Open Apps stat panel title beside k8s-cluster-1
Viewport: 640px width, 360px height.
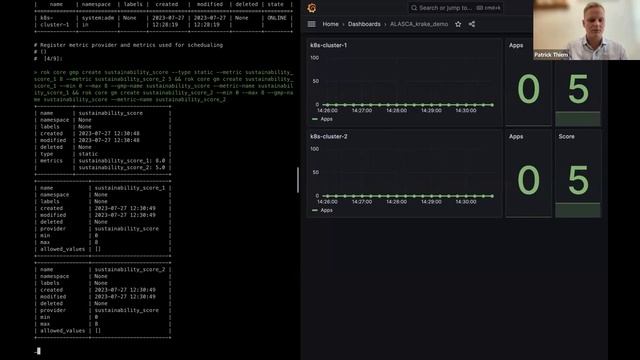(516, 45)
